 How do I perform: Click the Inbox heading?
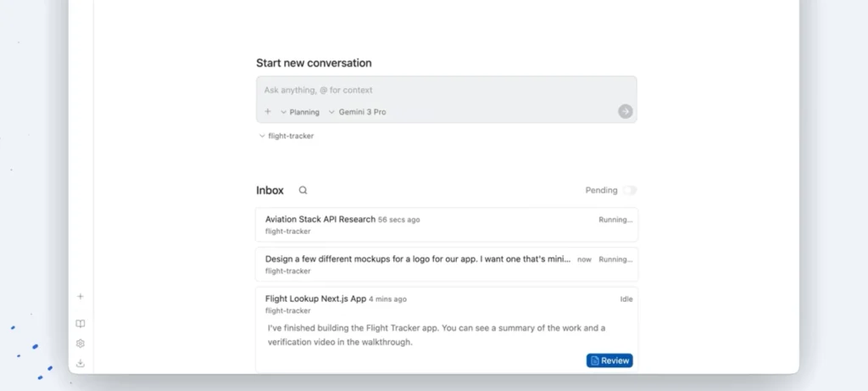[x=270, y=191]
